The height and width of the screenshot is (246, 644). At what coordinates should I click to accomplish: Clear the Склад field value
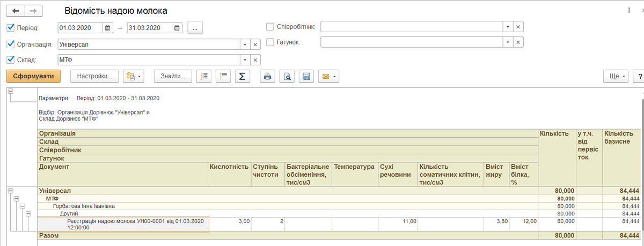coord(255,60)
